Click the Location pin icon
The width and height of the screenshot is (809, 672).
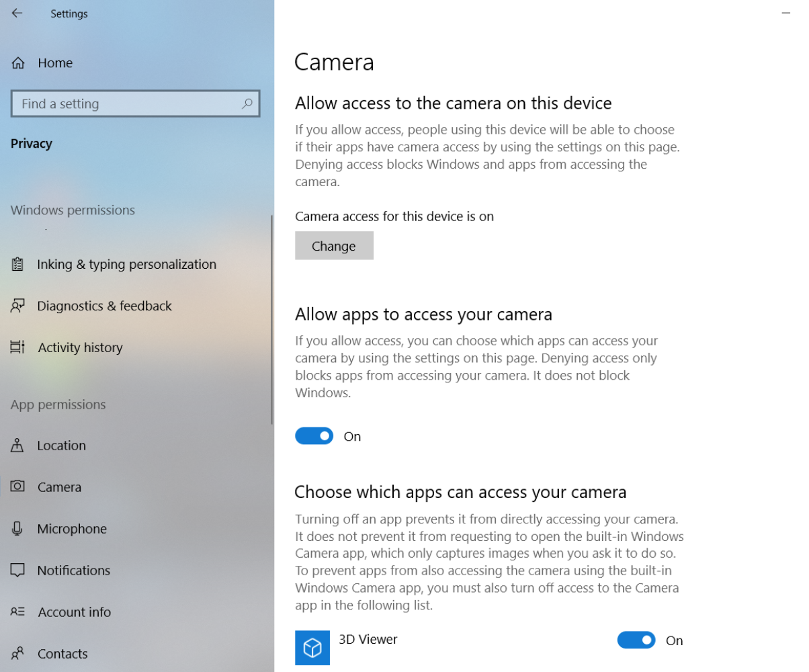pyautogui.click(x=18, y=446)
